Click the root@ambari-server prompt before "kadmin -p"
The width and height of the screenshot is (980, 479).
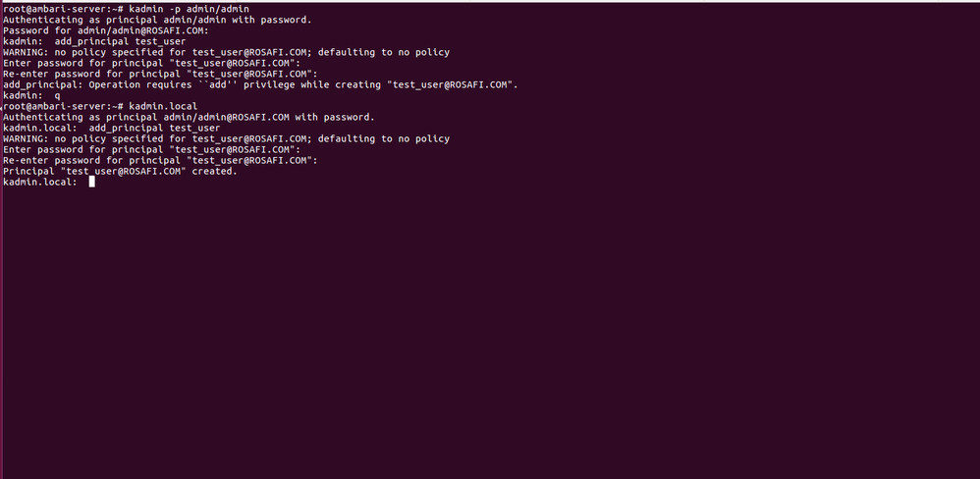[62, 9]
